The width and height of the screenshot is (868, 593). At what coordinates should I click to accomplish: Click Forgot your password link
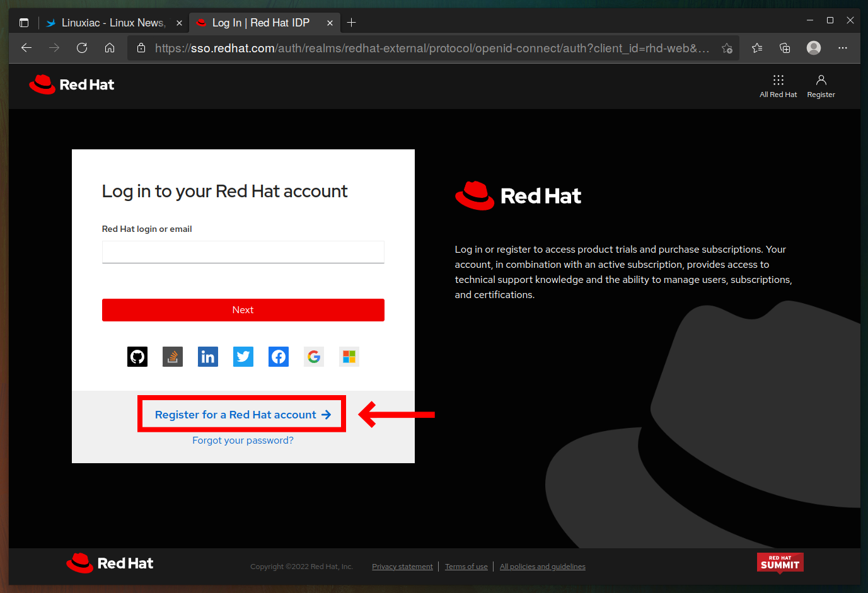point(243,440)
